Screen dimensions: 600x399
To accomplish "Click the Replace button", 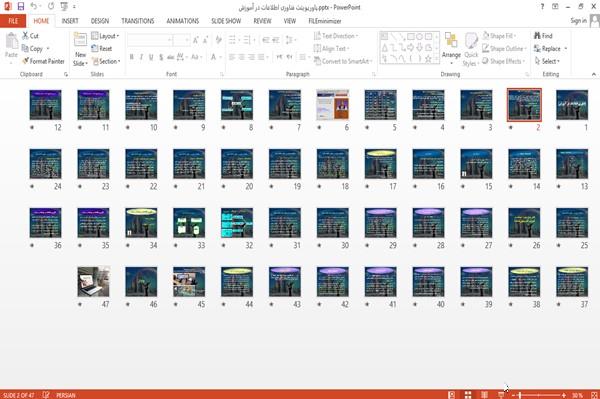I will pyautogui.click(x=550, y=49).
